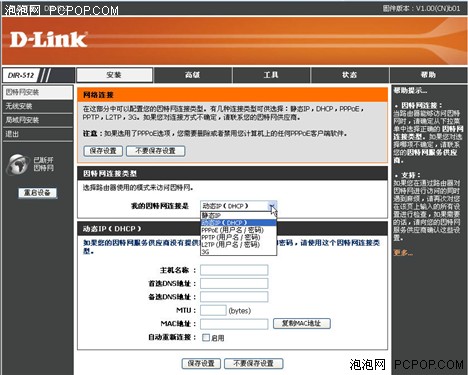
Task: Open the 安装 setup tab
Action: [115, 75]
